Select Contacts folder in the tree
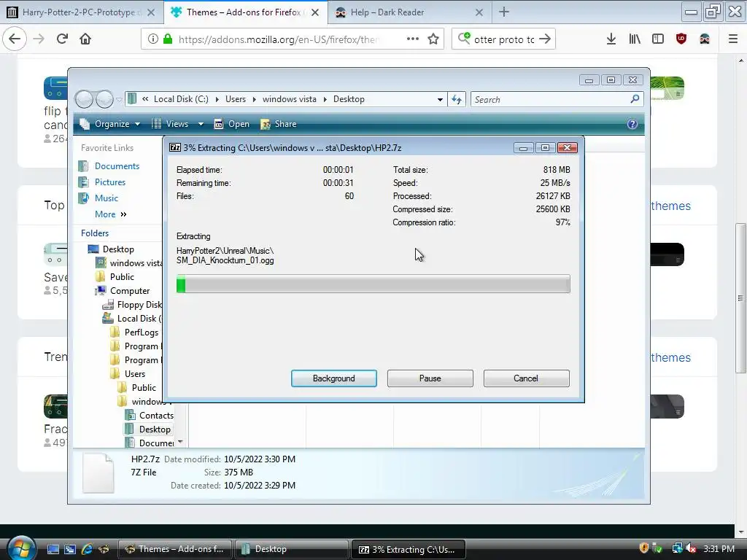This screenshot has width=747, height=560. tap(156, 415)
